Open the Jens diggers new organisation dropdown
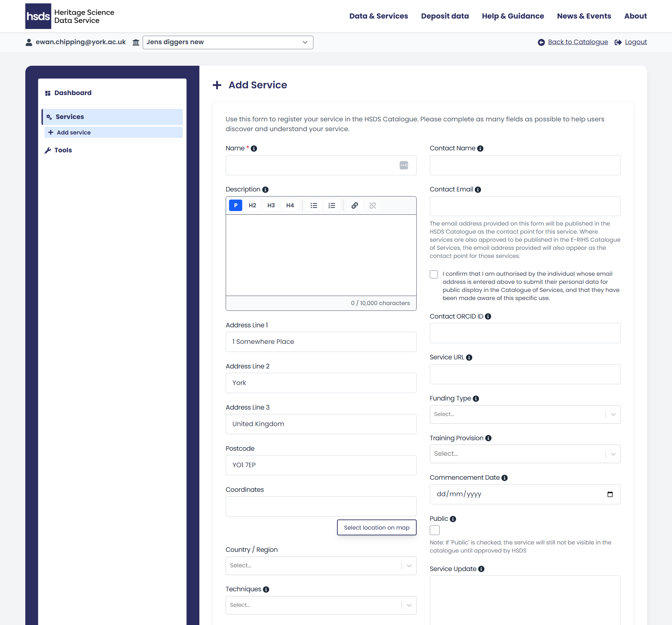The width and height of the screenshot is (672, 625). 228,42
